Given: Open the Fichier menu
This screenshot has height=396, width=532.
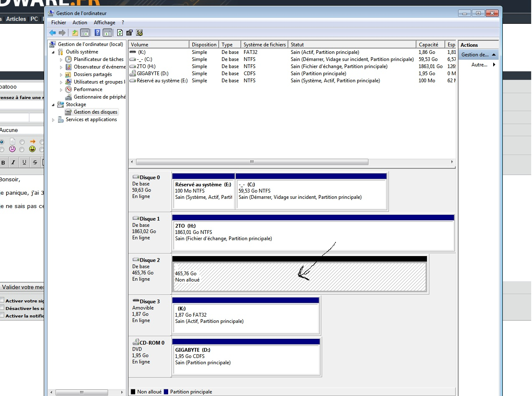Looking at the screenshot, I should [59, 23].
